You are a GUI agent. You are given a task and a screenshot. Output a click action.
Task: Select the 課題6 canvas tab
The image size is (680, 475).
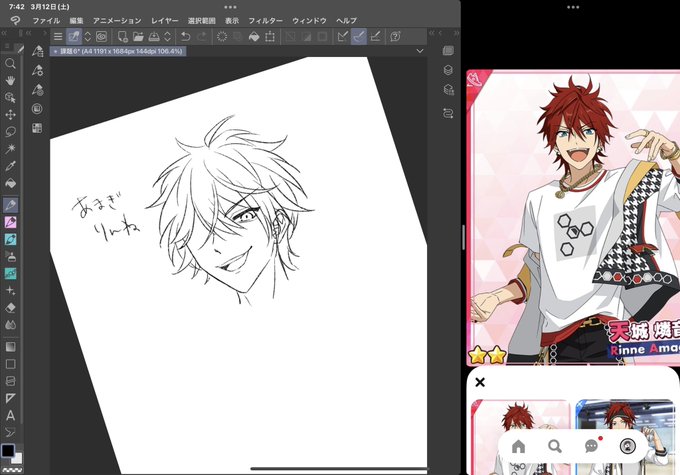tap(118, 51)
